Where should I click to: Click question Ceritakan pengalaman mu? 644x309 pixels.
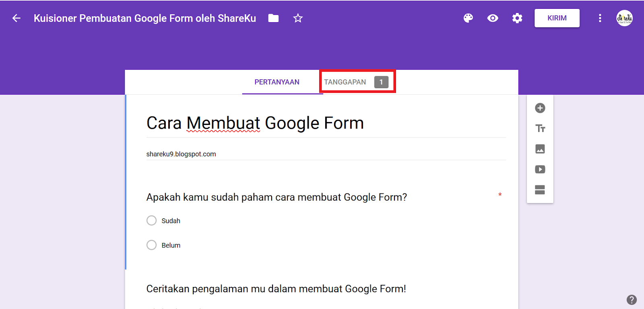[276, 289]
